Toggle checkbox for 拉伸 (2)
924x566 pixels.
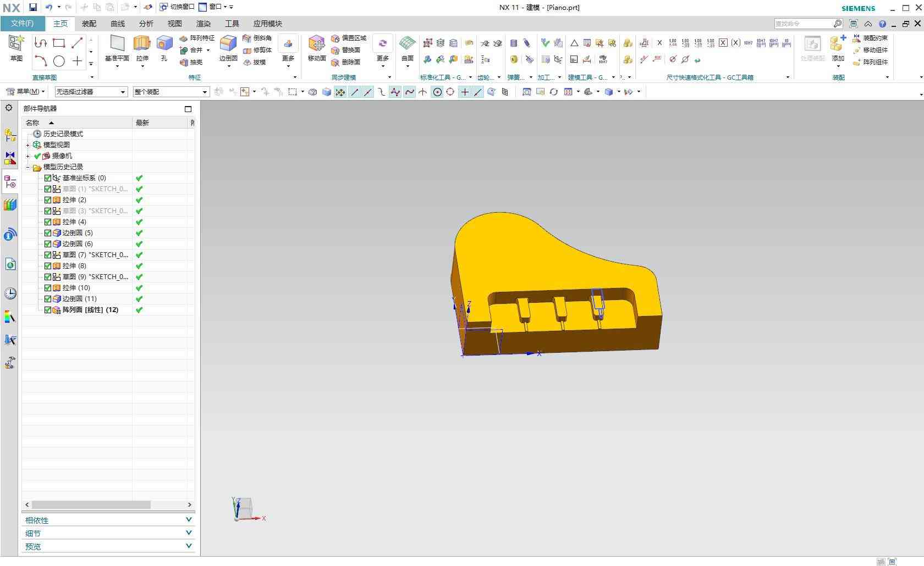pos(48,200)
